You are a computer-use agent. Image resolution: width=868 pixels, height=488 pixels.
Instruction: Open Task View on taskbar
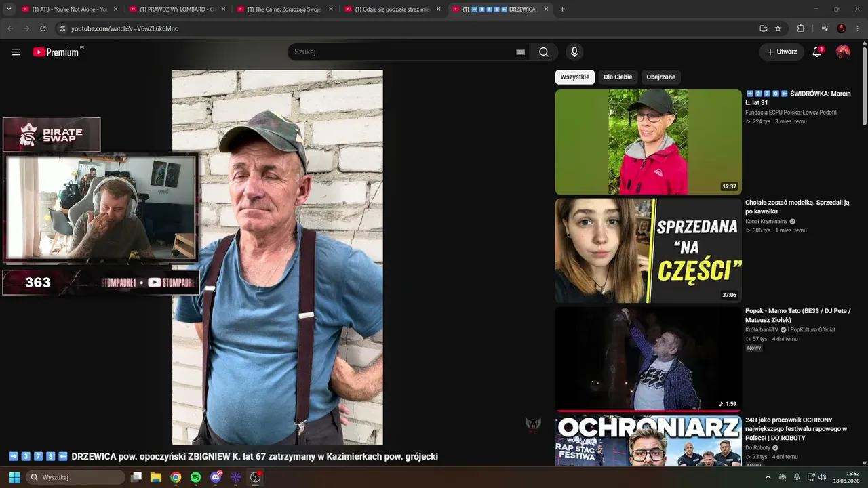click(x=136, y=477)
